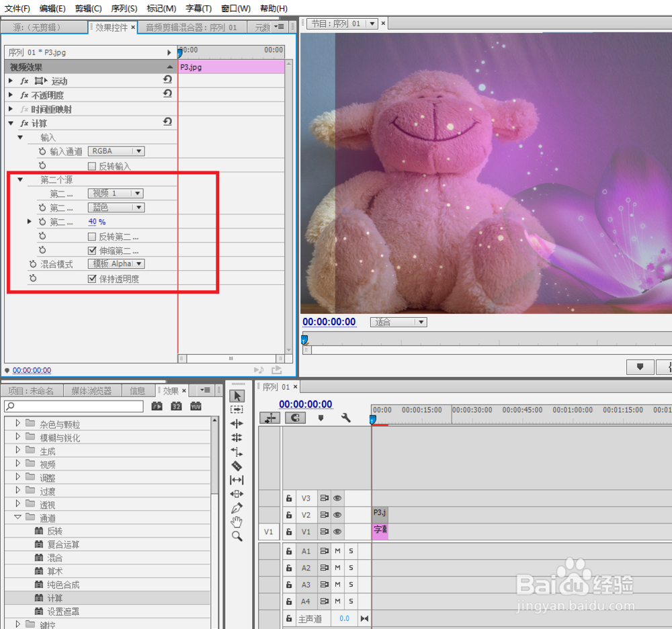Hide the V3 track output eye
Image resolution: width=672 pixels, height=629 pixels.
[337, 499]
